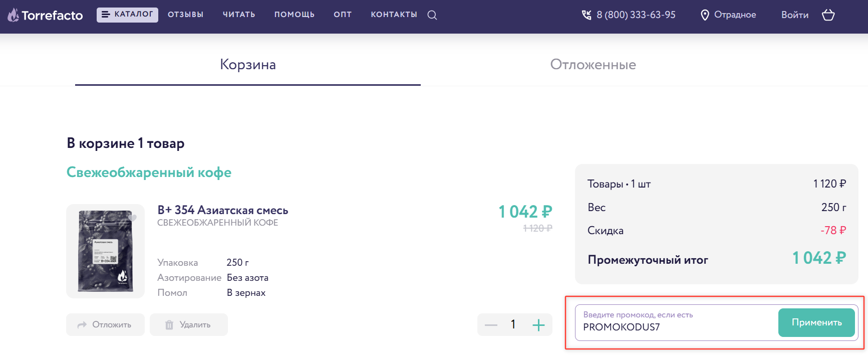Increase quantity with the plus control
Screen dimensions: 868x355
pos(538,324)
